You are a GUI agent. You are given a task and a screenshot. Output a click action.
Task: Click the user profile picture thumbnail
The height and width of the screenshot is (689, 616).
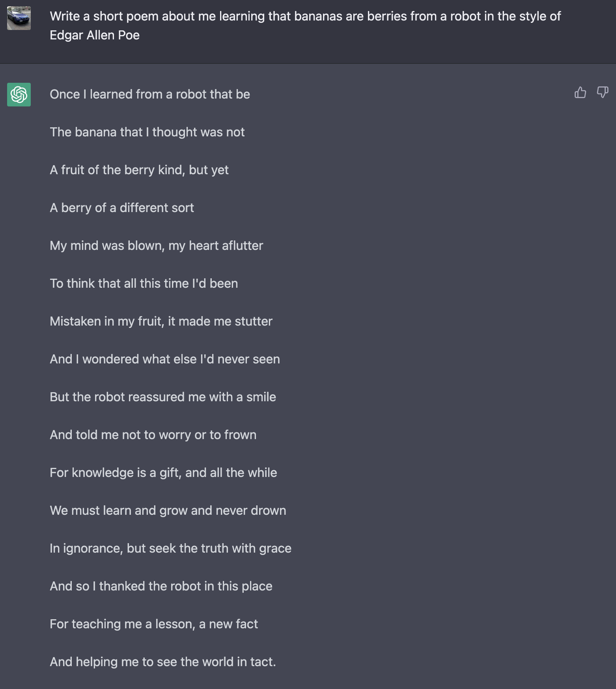[x=19, y=18]
